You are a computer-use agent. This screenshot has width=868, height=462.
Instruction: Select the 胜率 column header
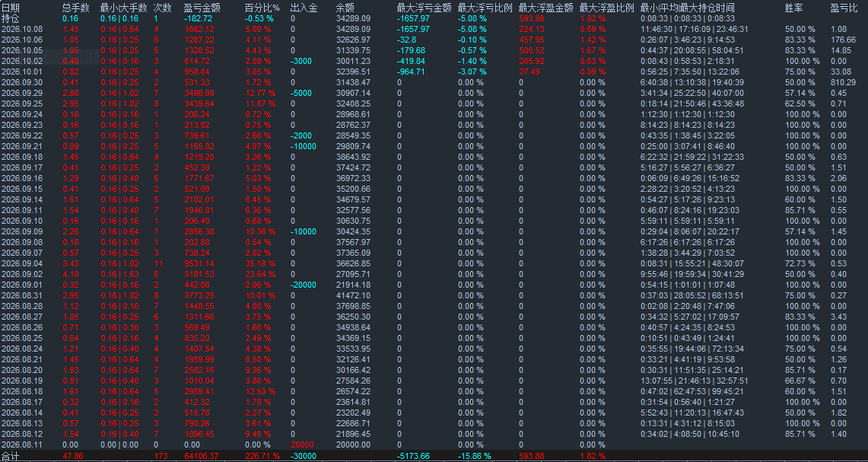[x=793, y=8]
